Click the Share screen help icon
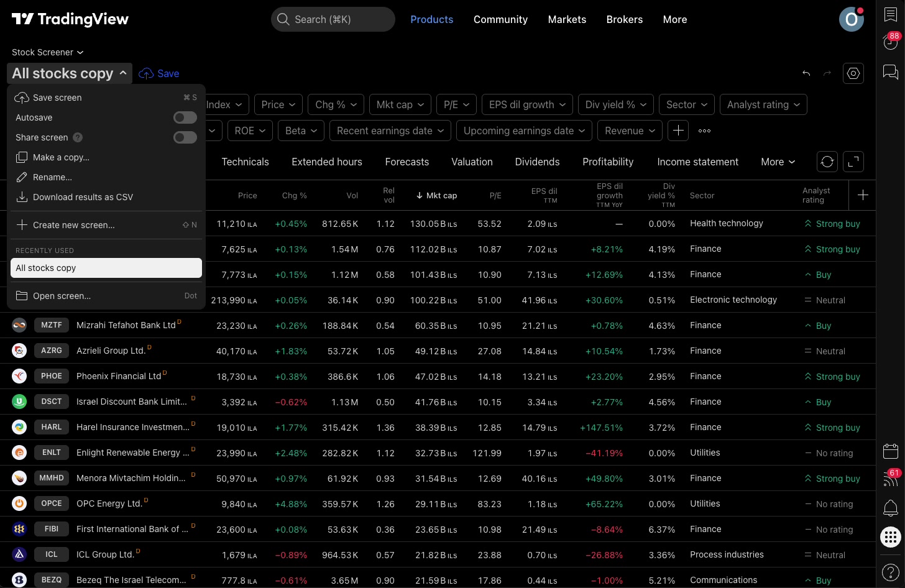Viewport: 905px width, 588px height. 78,137
